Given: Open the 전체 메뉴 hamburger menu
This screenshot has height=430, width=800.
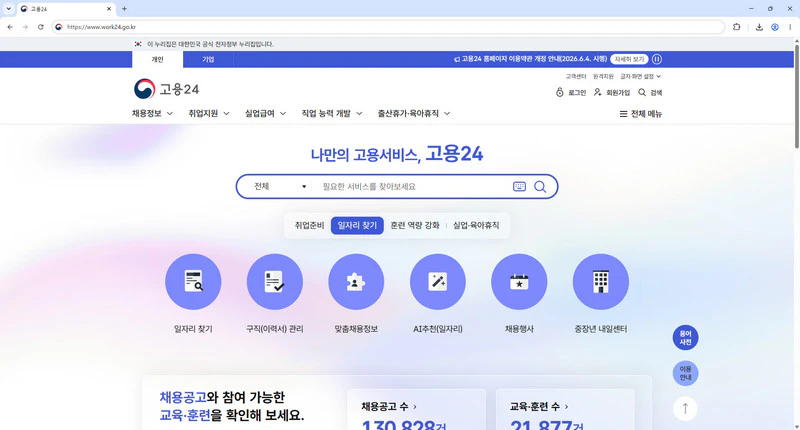Looking at the screenshot, I should pos(640,114).
